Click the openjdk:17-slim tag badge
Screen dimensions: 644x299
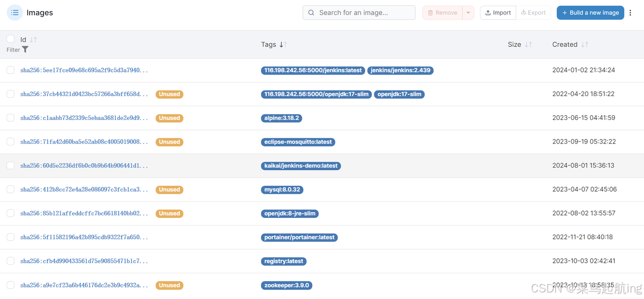click(399, 94)
